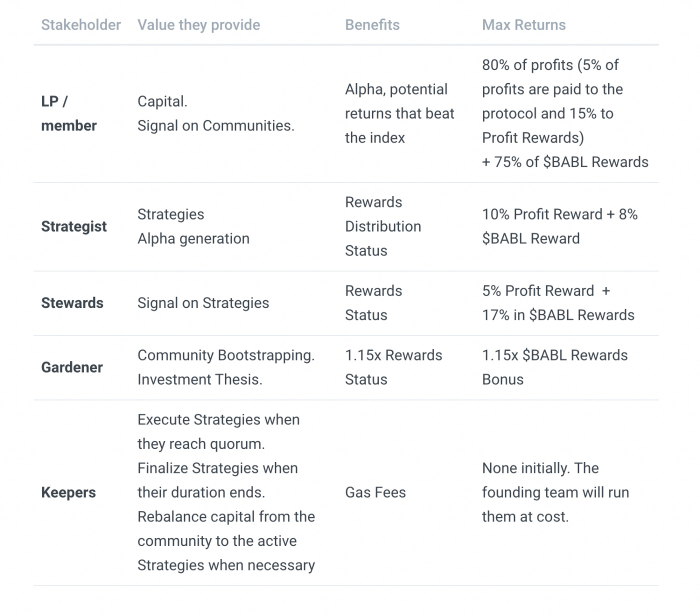Click the Strategist row label
Screen dimensions: 700x615
pos(74,226)
